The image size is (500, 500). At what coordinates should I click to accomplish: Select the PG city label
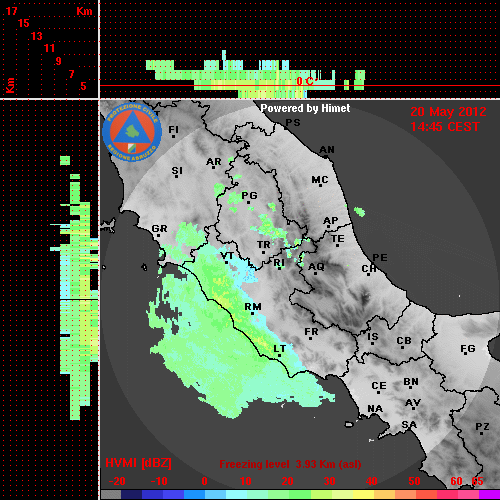249,195
